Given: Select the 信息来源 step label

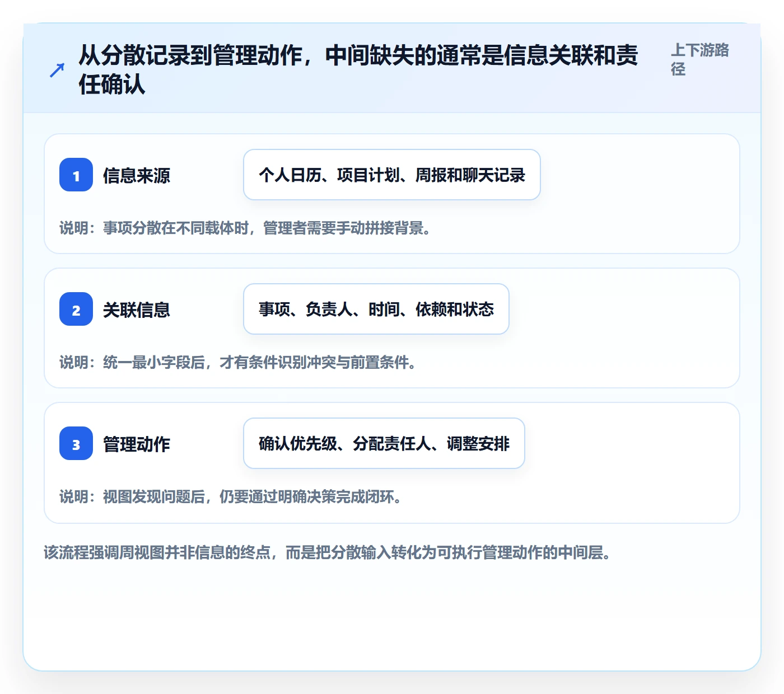Looking at the screenshot, I should tap(137, 175).
